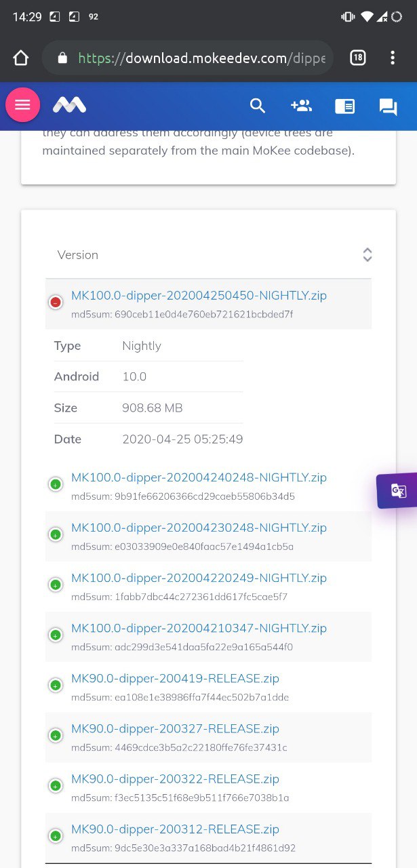The height and width of the screenshot is (868, 417).
Task: Tap the 'Android' label in details
Action: click(77, 377)
